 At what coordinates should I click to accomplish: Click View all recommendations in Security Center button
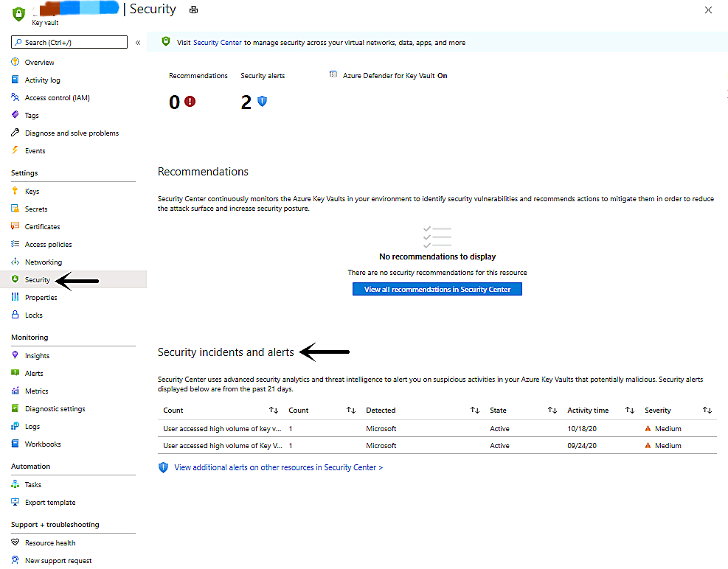(x=437, y=289)
